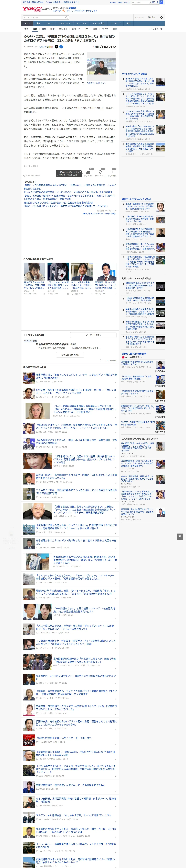Select the 速報 navigation tab

(38, 24)
